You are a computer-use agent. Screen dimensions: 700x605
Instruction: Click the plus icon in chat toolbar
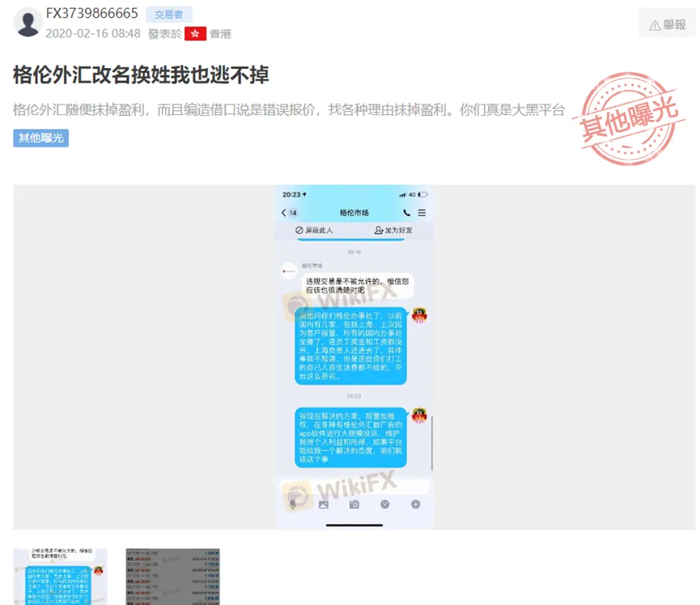tap(416, 505)
